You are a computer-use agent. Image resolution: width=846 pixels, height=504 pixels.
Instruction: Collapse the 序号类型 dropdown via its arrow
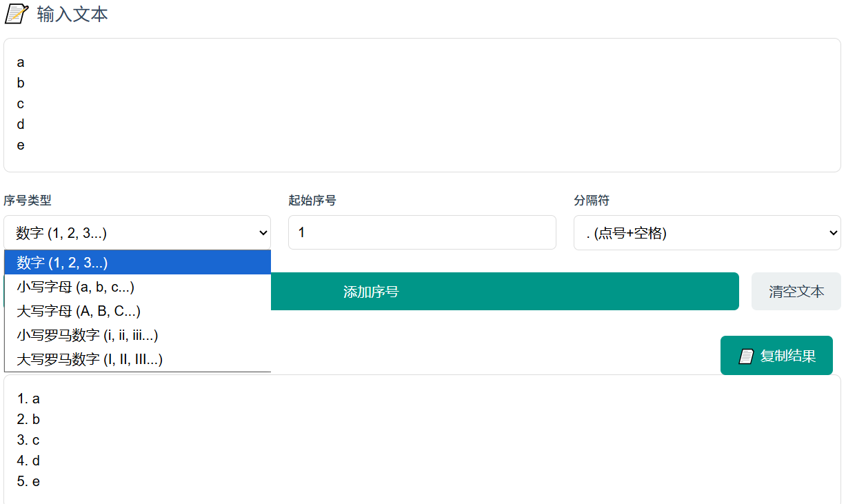coord(261,233)
